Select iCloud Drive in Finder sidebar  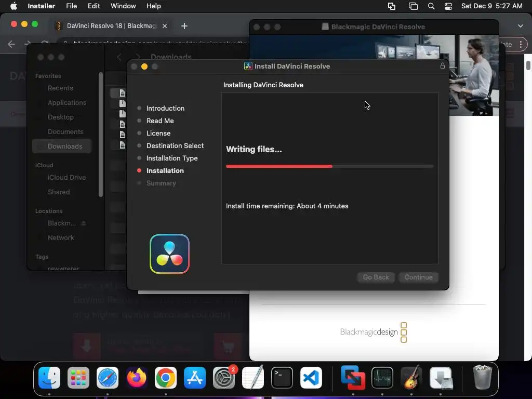click(x=66, y=178)
